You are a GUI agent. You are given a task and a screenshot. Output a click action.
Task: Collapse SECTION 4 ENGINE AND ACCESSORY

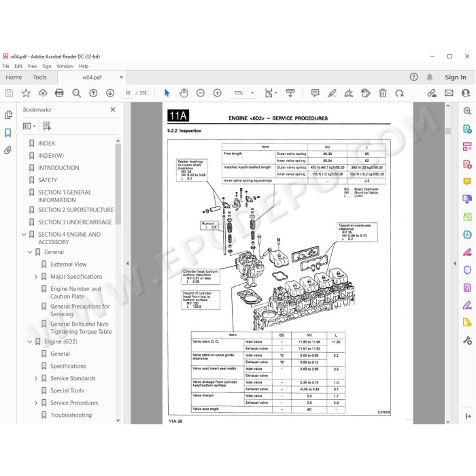(x=24, y=235)
